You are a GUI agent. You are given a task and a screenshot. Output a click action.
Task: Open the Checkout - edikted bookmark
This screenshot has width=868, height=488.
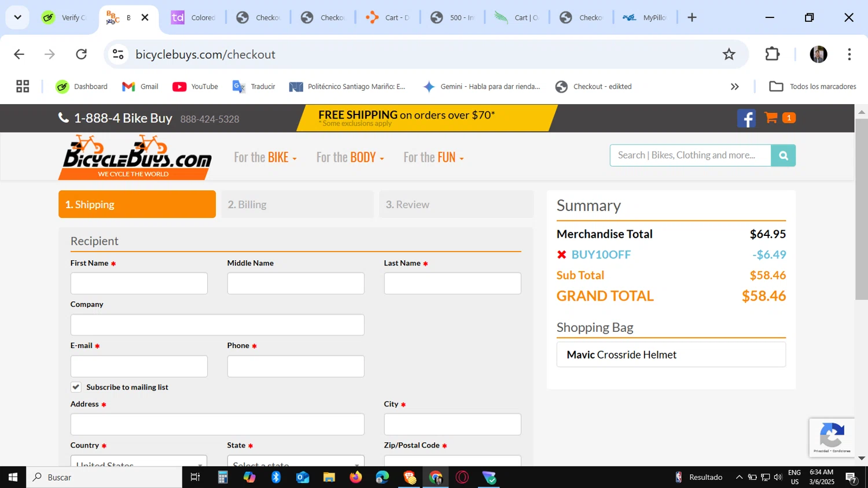(593, 87)
